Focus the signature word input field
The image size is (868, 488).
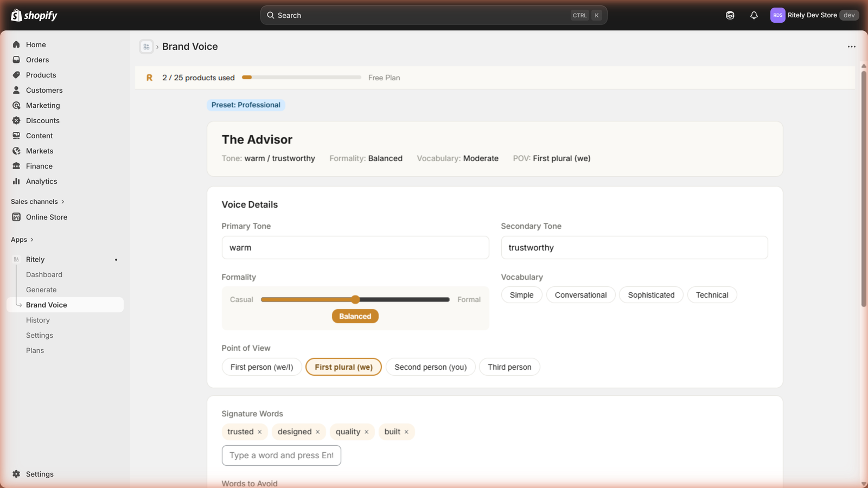[x=281, y=455]
